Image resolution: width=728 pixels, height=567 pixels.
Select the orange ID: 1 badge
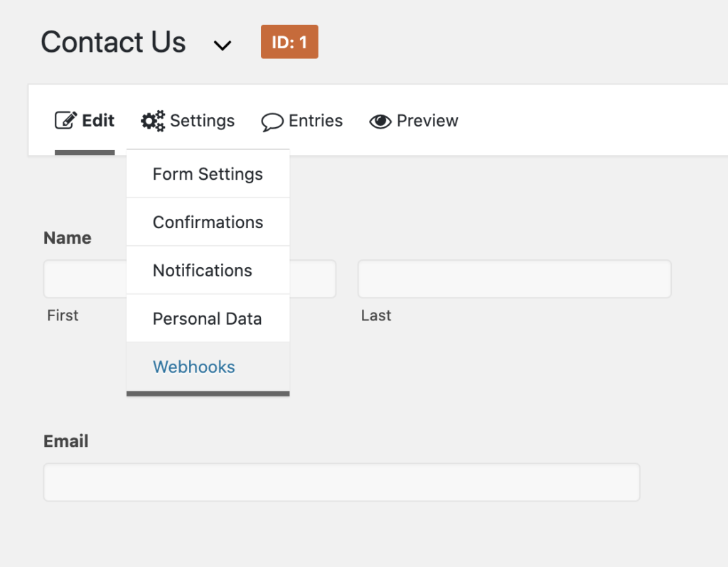tap(289, 42)
